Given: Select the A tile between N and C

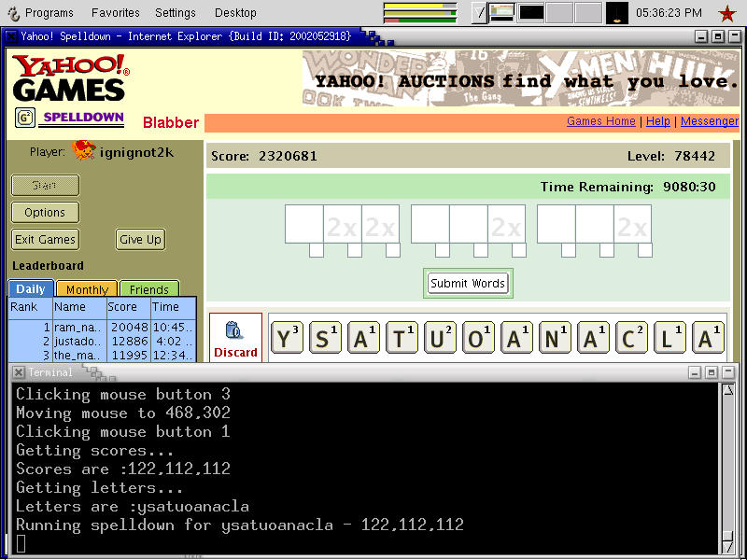Looking at the screenshot, I should 593,338.
